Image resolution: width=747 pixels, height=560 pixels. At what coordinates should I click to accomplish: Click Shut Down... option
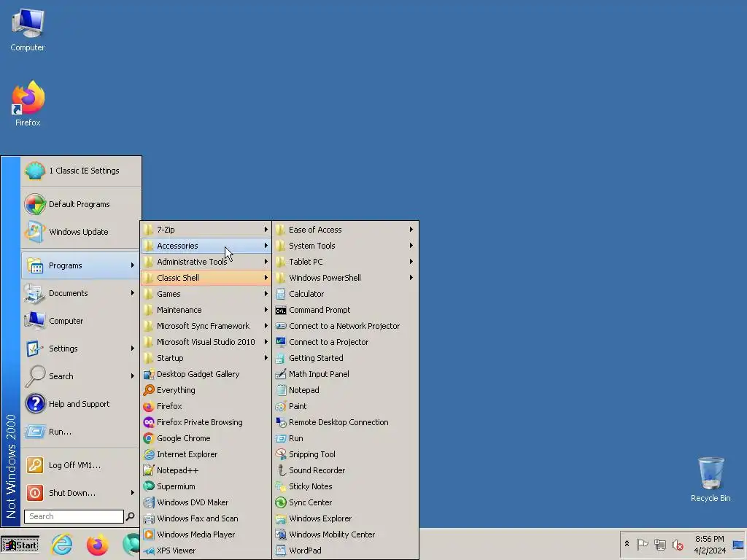pyautogui.click(x=81, y=493)
